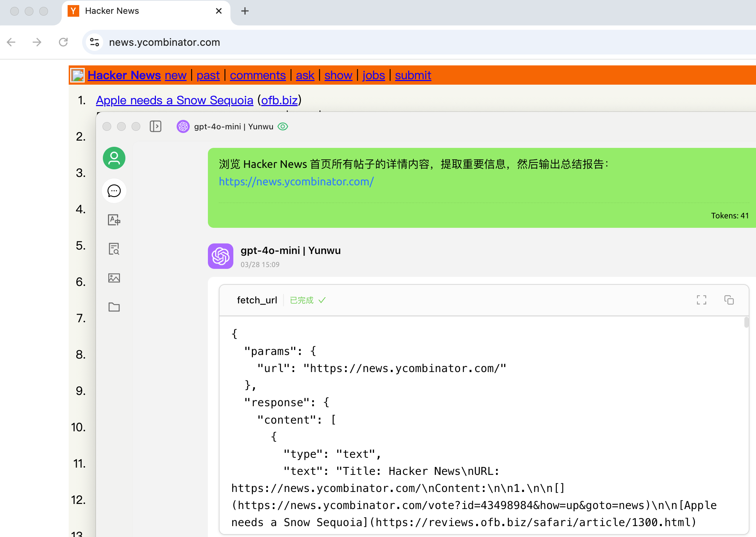Open the user avatar in the chat sidebar

coord(114,158)
